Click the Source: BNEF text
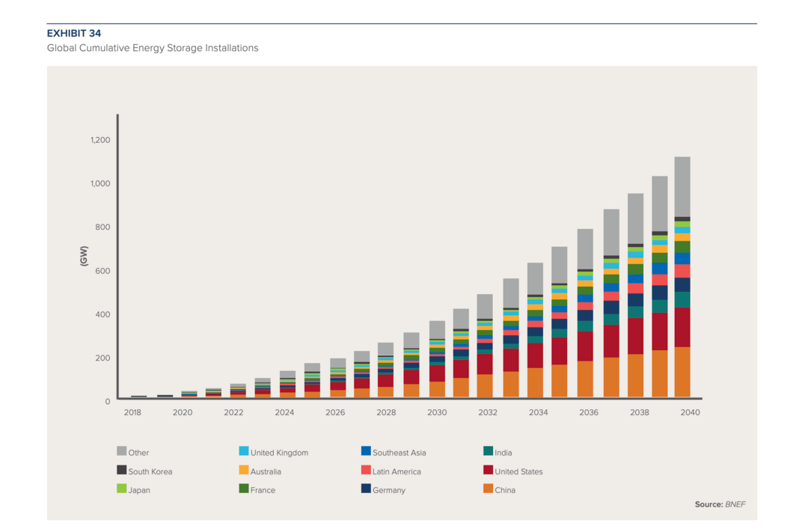 720,504
